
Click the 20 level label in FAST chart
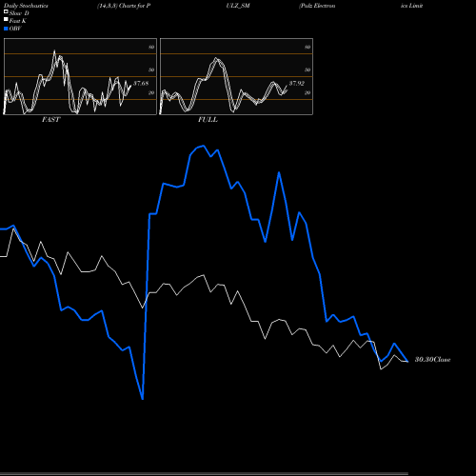tap(151, 92)
